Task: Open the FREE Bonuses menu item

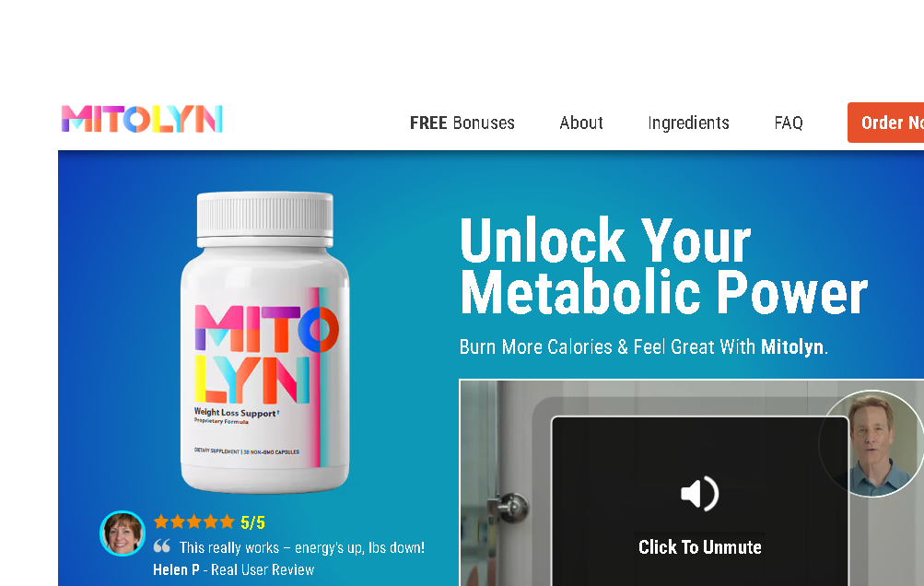Action: point(462,123)
